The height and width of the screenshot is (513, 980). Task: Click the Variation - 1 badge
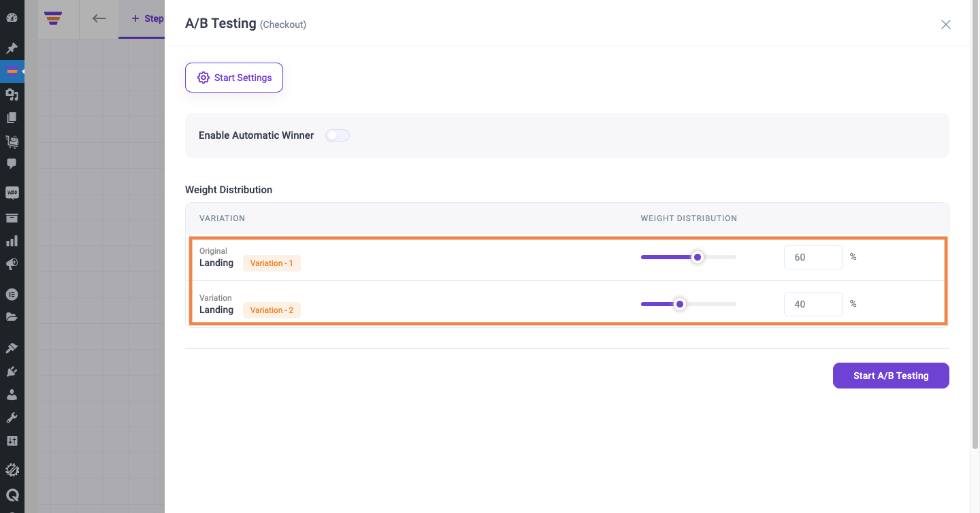[272, 263]
